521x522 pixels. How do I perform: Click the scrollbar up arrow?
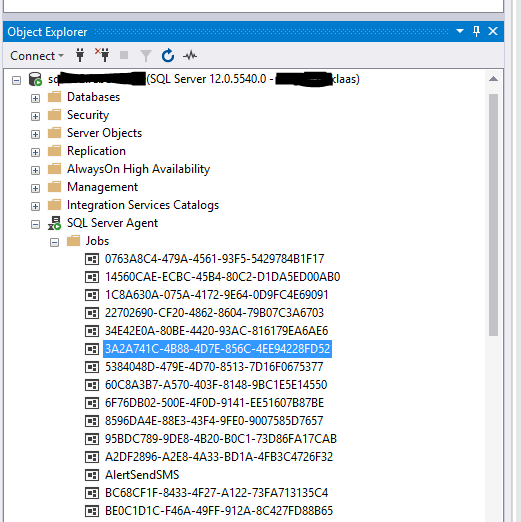point(493,79)
